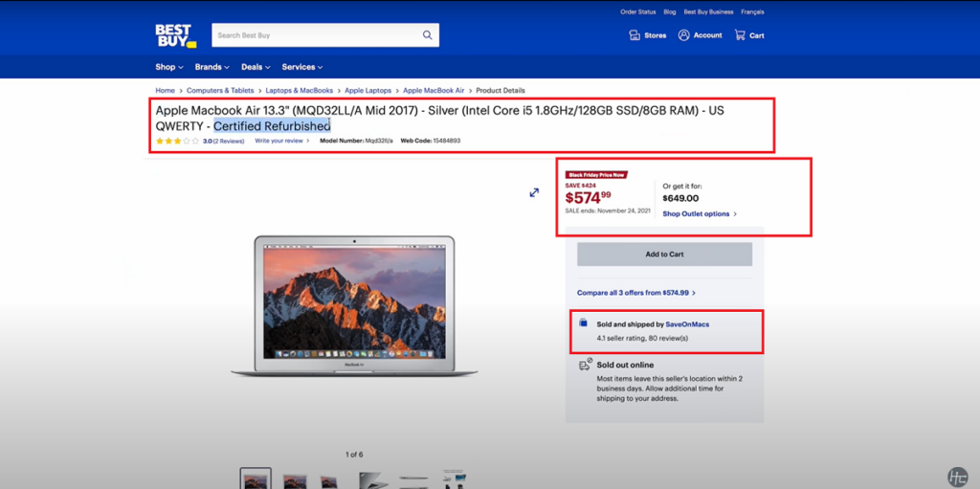Click the Add to Cart button

664,255
